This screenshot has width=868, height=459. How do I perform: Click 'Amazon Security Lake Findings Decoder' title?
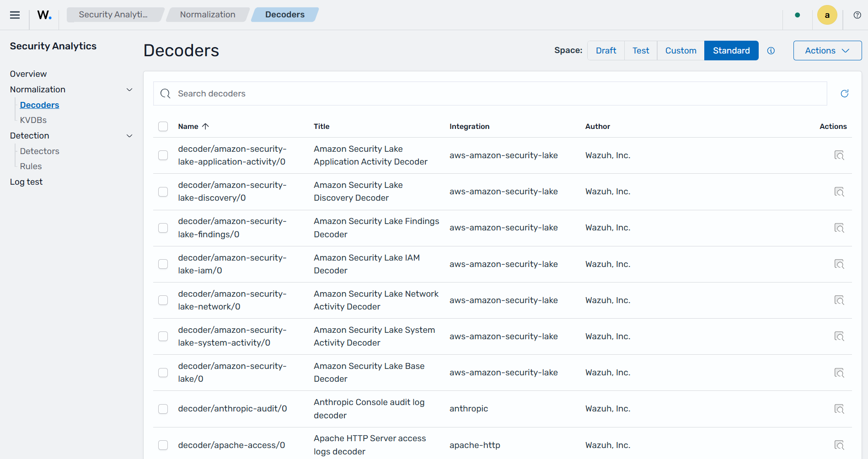point(376,228)
